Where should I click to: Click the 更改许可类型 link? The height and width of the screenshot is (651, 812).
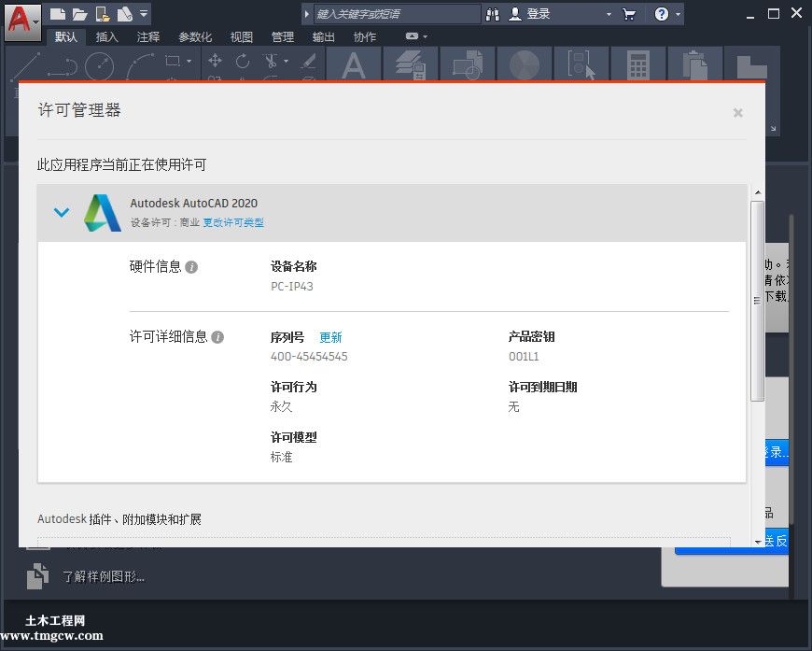point(233,222)
